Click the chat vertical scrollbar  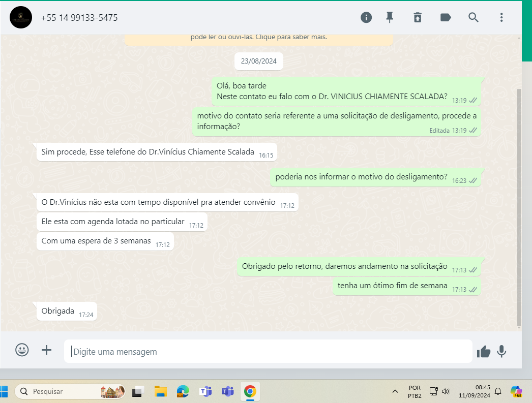pyautogui.click(x=519, y=207)
